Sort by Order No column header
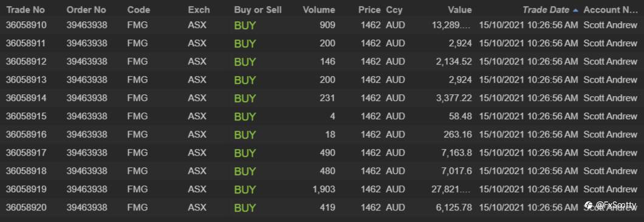 point(86,10)
